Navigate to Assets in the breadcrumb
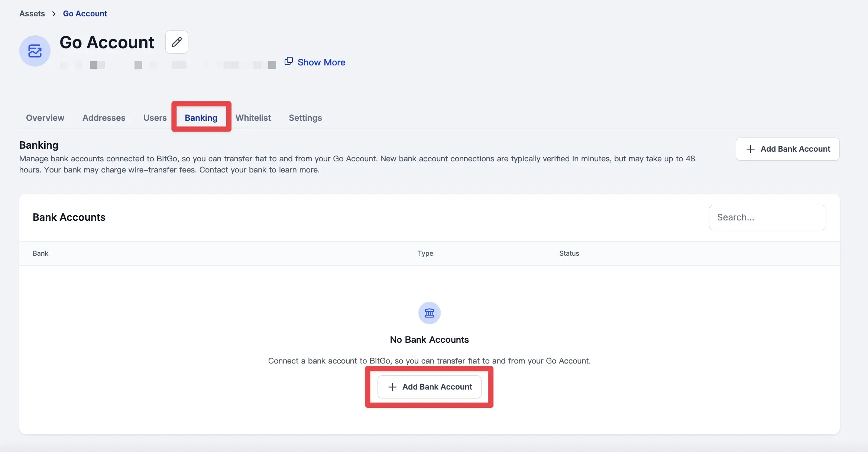The width and height of the screenshot is (868, 452). 32,14
